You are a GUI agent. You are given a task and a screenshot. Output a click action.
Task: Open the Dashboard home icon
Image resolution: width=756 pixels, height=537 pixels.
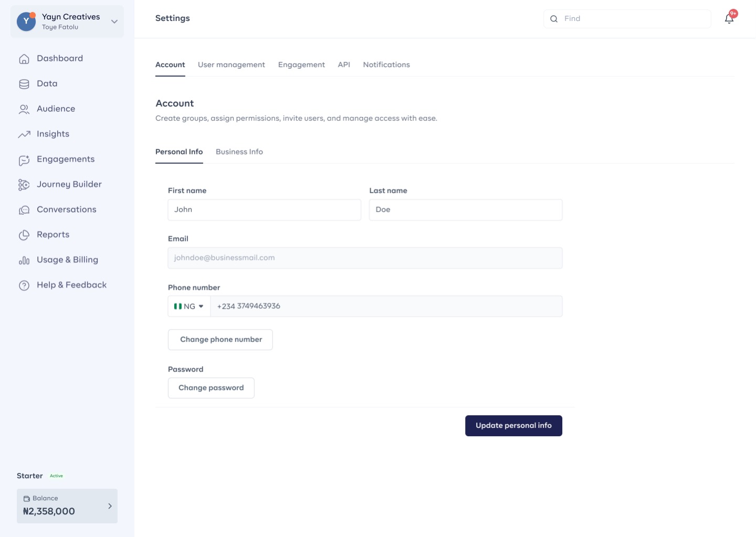tap(24, 59)
